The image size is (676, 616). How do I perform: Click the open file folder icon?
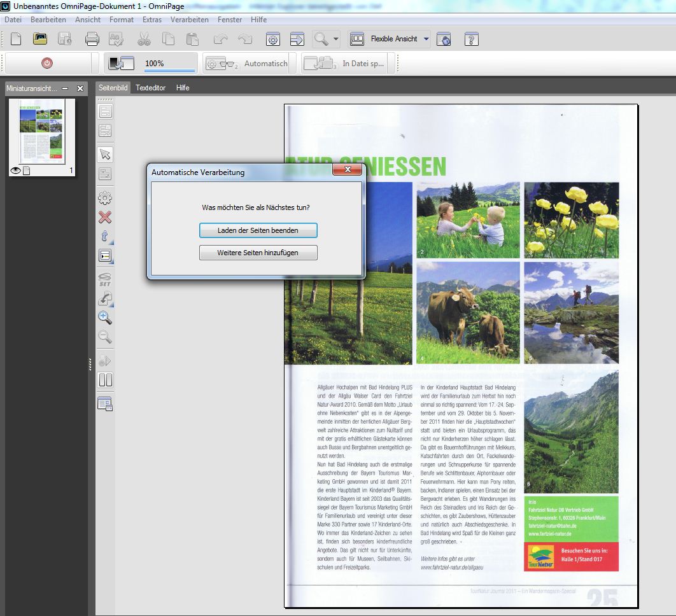pos(40,39)
